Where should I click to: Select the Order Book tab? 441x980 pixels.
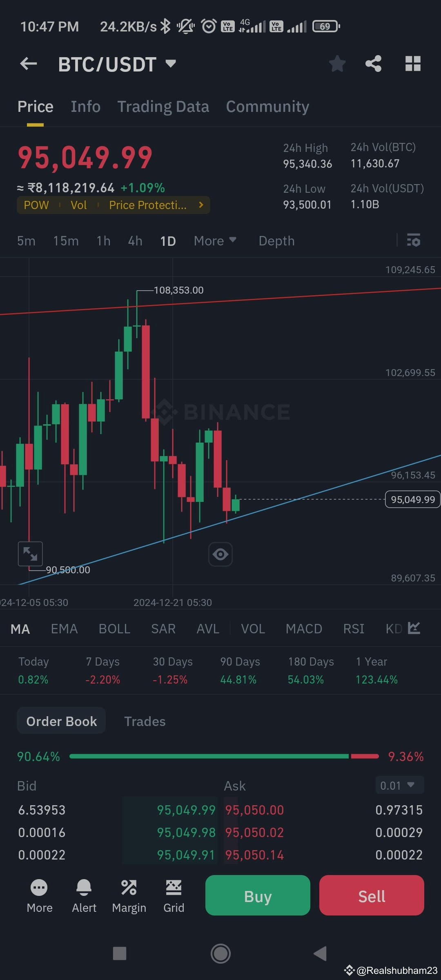[x=61, y=721]
